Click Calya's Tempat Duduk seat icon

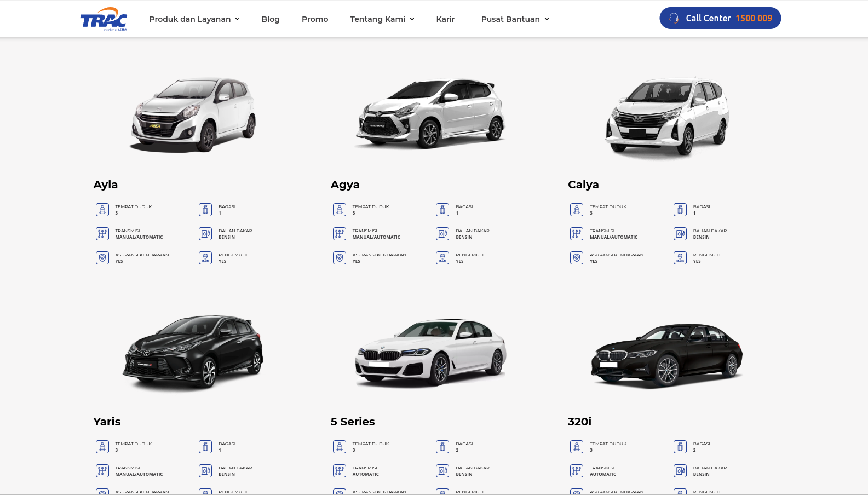coord(577,210)
